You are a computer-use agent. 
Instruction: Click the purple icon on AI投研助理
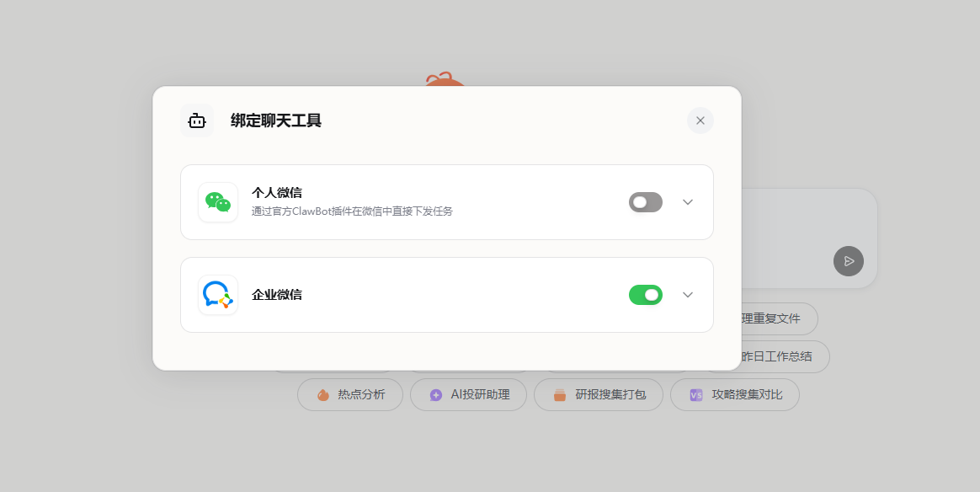pyautogui.click(x=435, y=394)
